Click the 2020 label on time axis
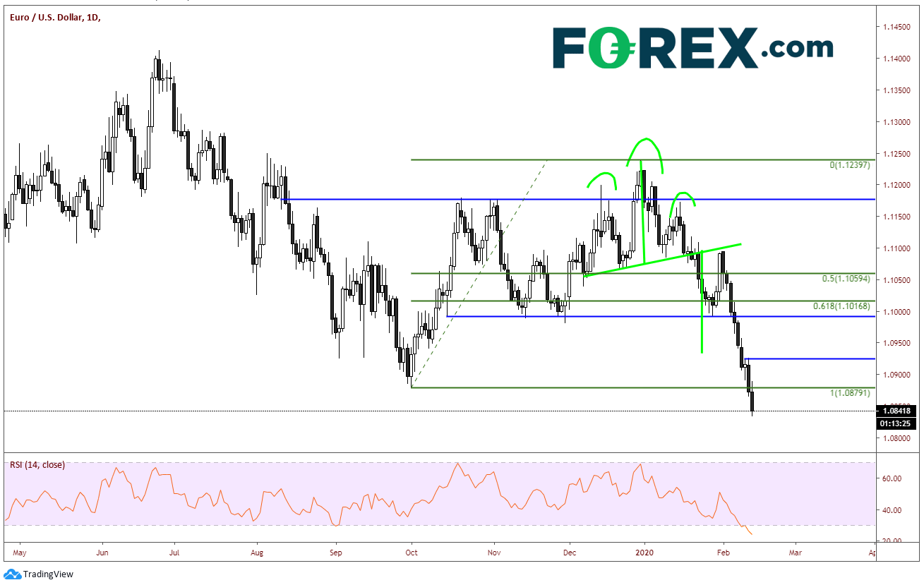Screen dimensions: 924x585 pyautogui.click(x=644, y=555)
